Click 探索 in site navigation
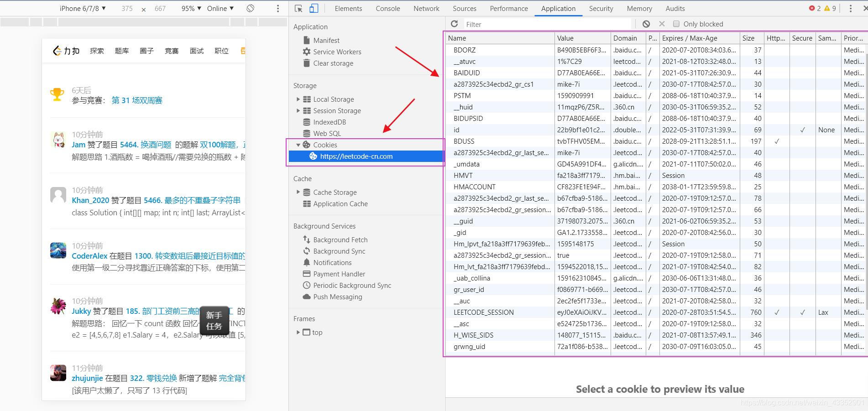The height and width of the screenshot is (411, 868). [97, 51]
